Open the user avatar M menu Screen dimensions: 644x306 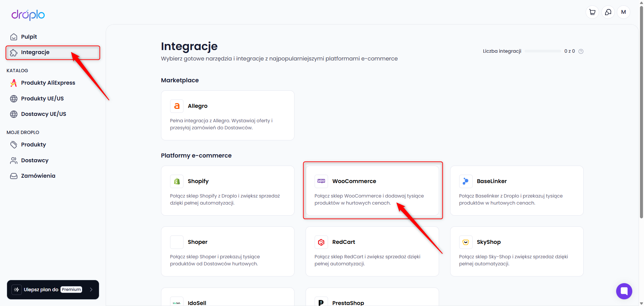pyautogui.click(x=624, y=12)
